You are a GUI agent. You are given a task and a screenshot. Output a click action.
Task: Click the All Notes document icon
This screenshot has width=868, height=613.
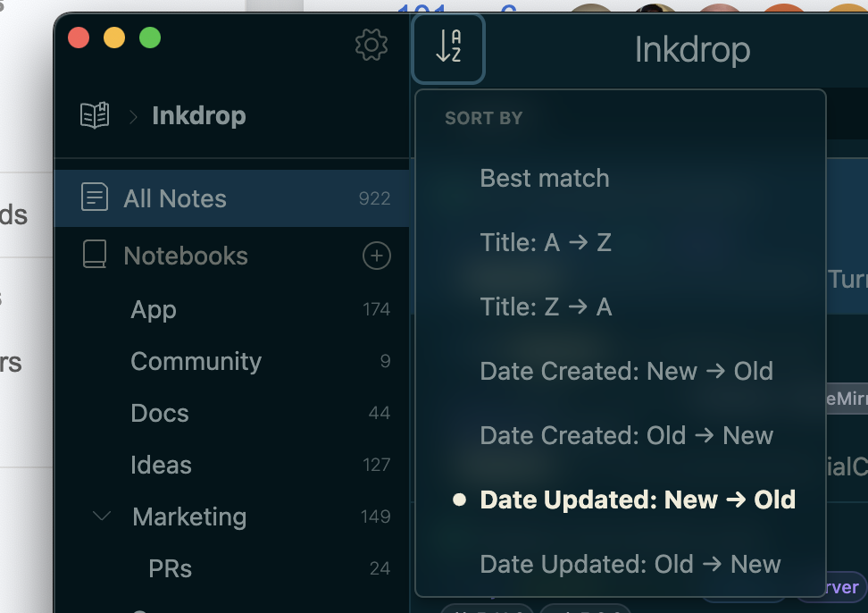coord(95,197)
